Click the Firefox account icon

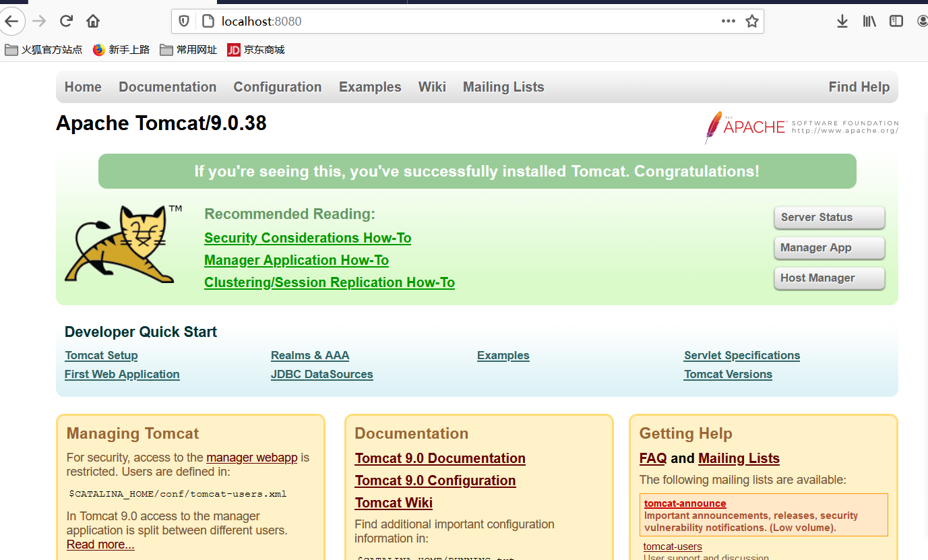tap(922, 21)
